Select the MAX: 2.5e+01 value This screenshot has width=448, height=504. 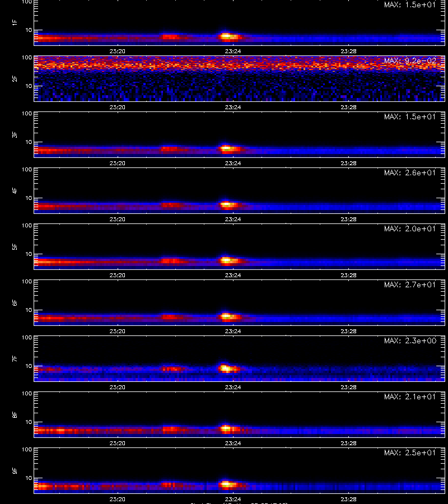[x=410, y=452]
